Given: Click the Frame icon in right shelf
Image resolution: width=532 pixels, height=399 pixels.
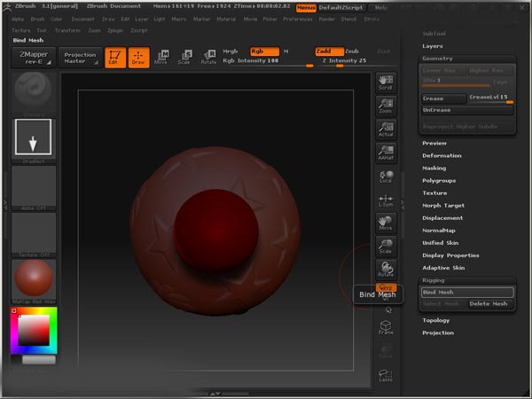Looking at the screenshot, I should click(x=386, y=327).
